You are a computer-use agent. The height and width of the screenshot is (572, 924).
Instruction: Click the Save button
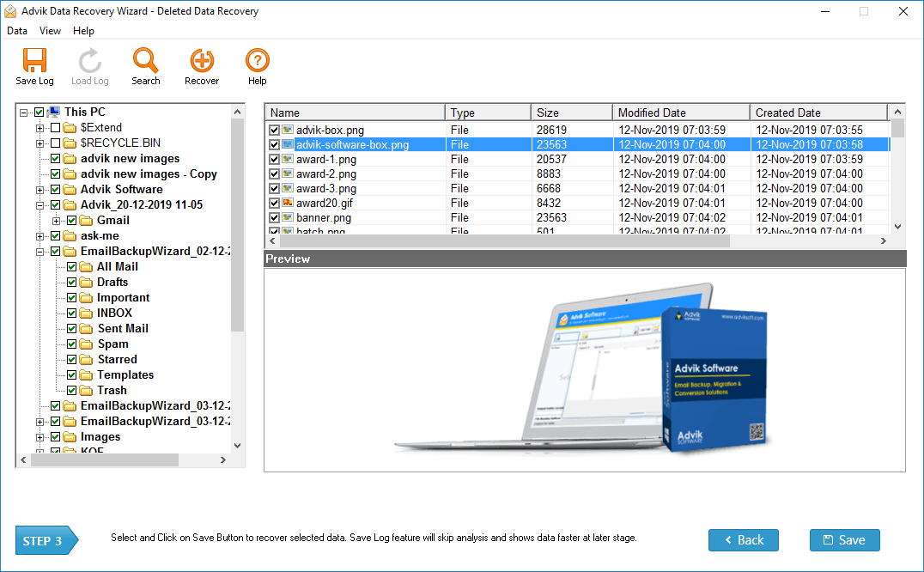[x=844, y=540]
